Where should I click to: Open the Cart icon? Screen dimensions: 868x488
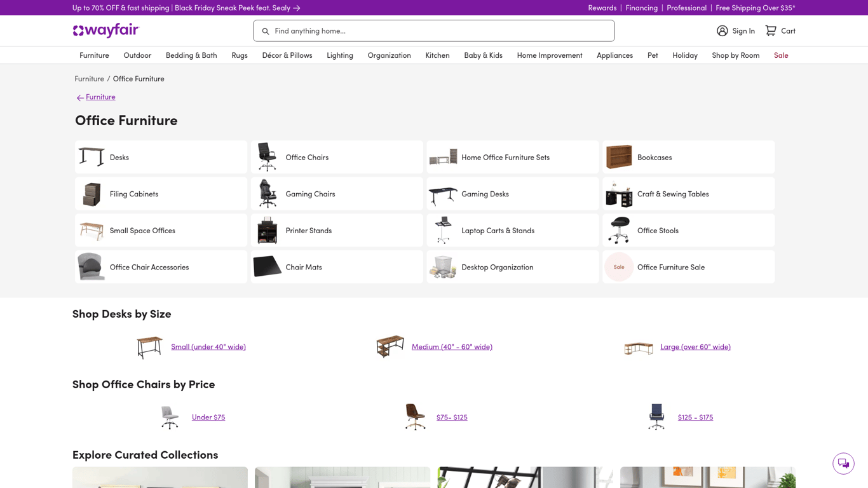click(771, 30)
